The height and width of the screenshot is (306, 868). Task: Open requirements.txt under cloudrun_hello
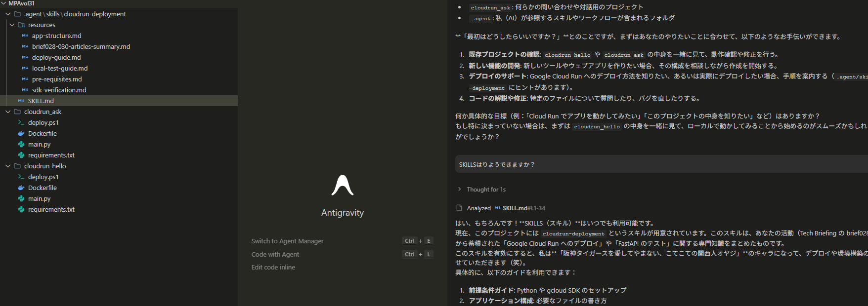point(51,210)
